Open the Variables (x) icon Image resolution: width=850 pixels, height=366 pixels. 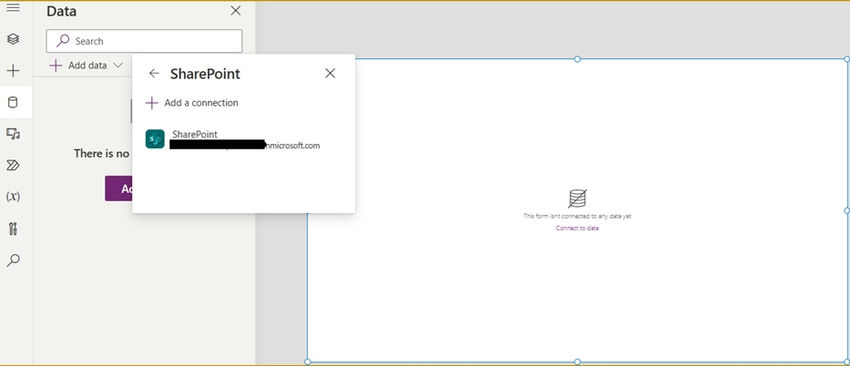[13, 197]
